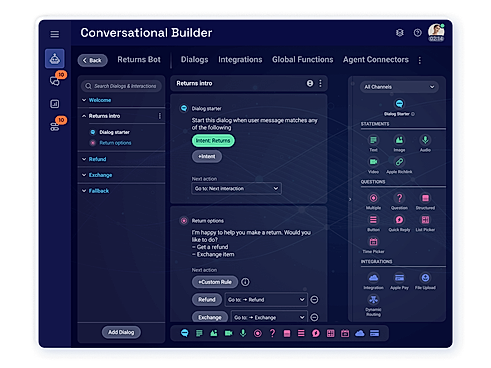The width and height of the screenshot is (491, 368).
Task: Add a List Picker from the palette
Action: coord(425,220)
